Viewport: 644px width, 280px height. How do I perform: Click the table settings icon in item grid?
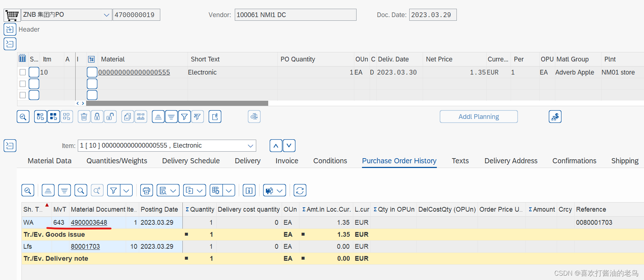[22, 59]
